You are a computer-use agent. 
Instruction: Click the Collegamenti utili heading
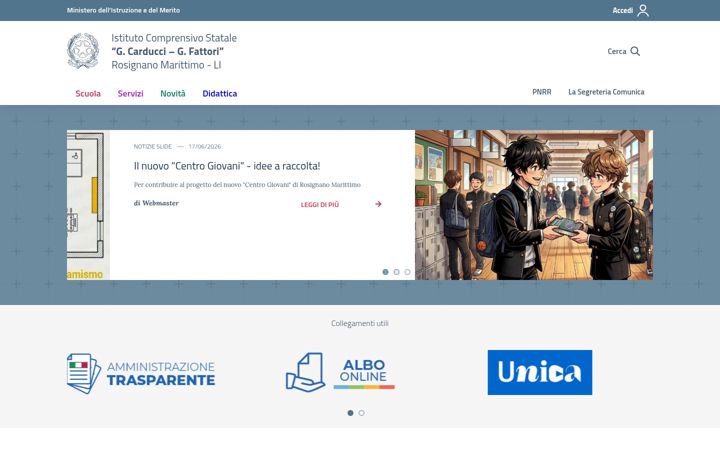(x=360, y=323)
